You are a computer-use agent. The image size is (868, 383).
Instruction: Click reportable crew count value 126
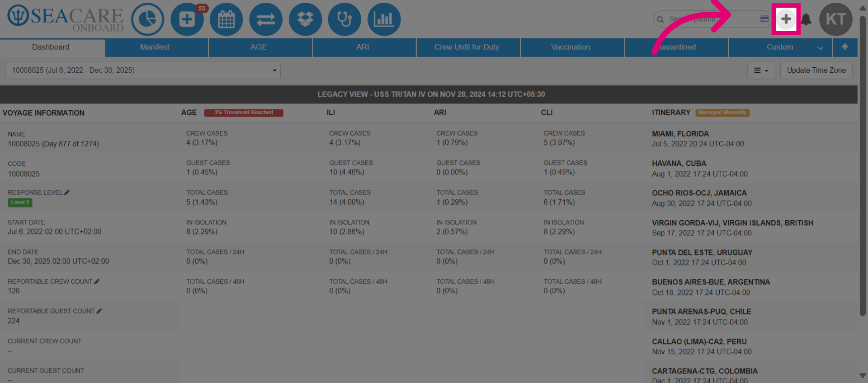tap(14, 291)
